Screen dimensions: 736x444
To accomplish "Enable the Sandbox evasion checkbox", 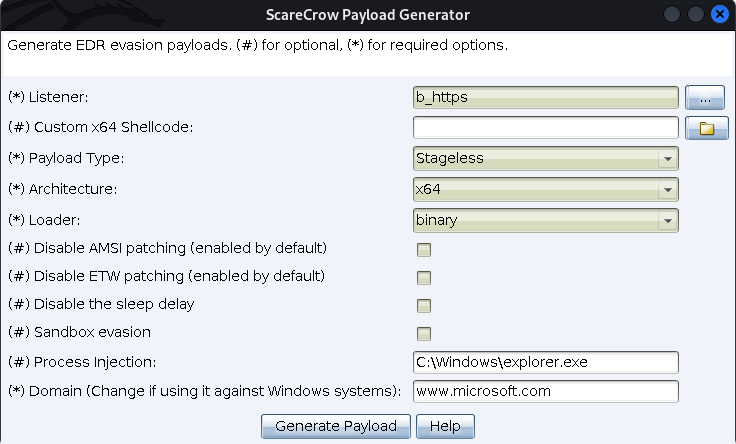I will point(424,334).
